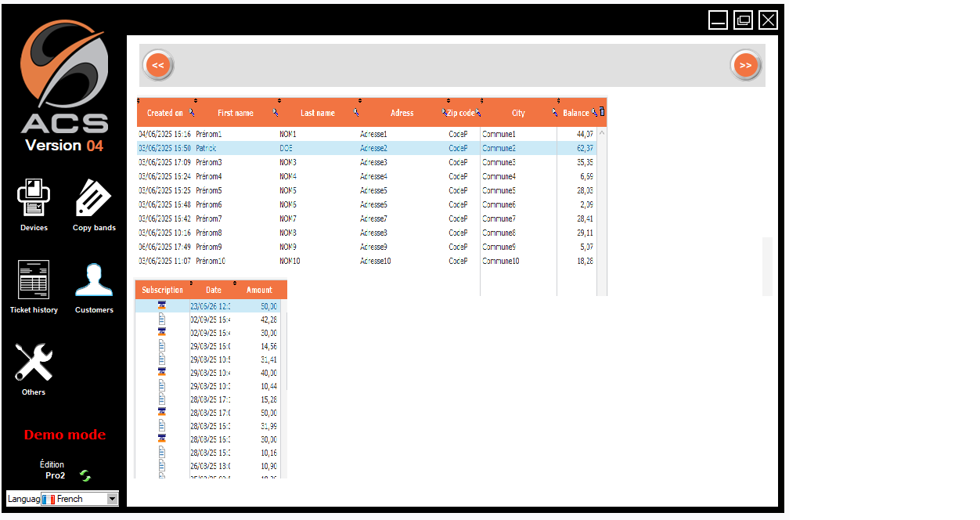Select the customer row Prénom3

(x=366, y=162)
